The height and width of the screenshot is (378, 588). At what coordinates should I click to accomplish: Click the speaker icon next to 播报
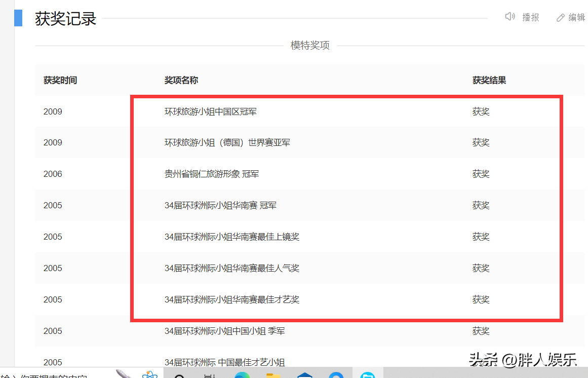pyautogui.click(x=509, y=17)
